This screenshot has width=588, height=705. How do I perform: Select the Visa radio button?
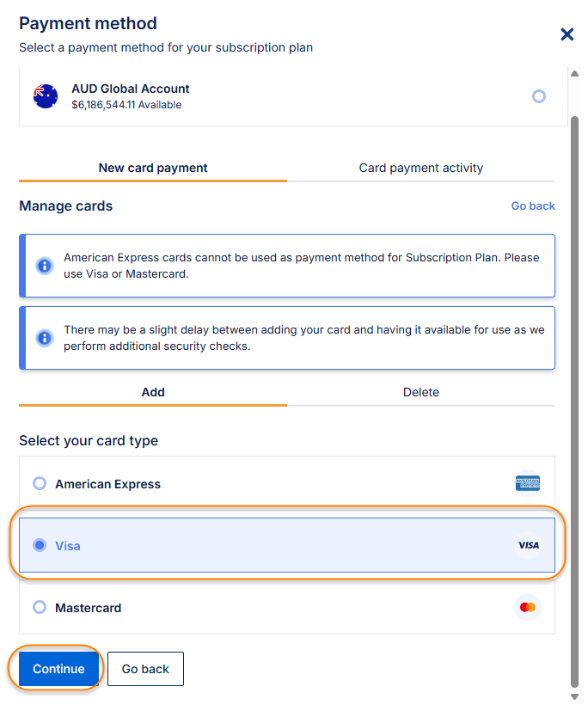(x=40, y=545)
